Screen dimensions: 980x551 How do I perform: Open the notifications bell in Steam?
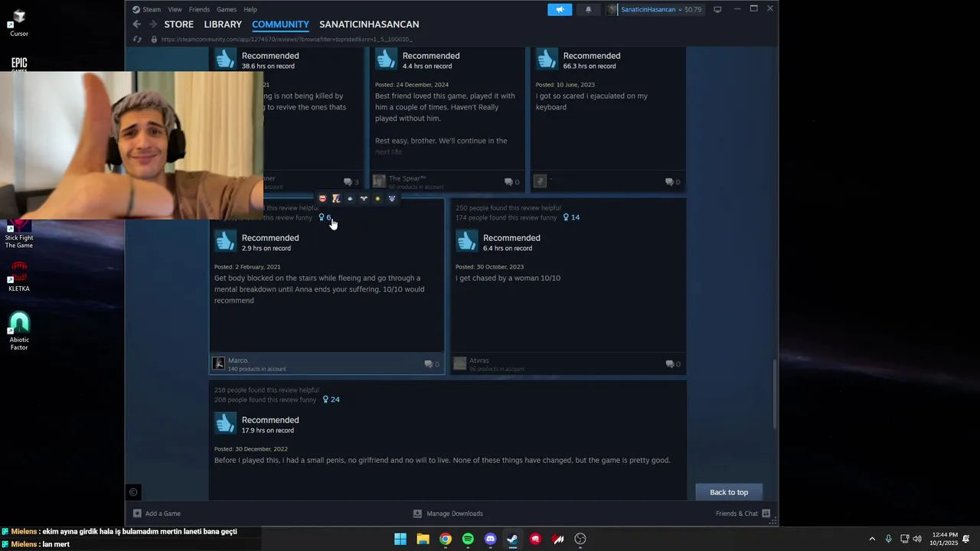[x=588, y=9]
